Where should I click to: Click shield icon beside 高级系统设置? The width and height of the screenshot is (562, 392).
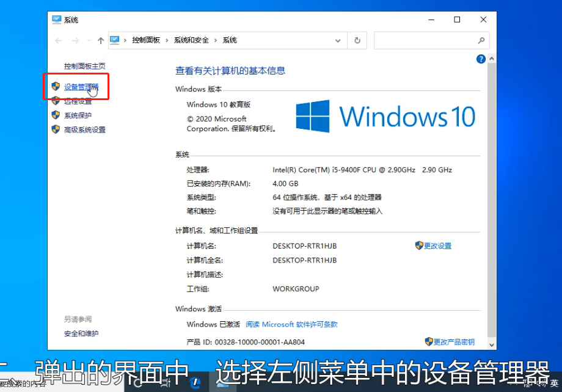56,129
